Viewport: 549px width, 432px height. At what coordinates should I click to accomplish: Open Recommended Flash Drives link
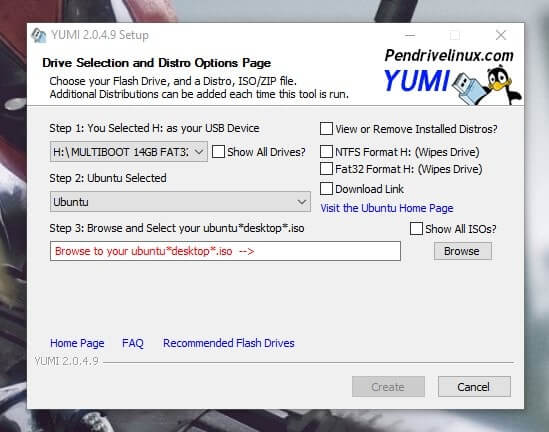point(229,343)
